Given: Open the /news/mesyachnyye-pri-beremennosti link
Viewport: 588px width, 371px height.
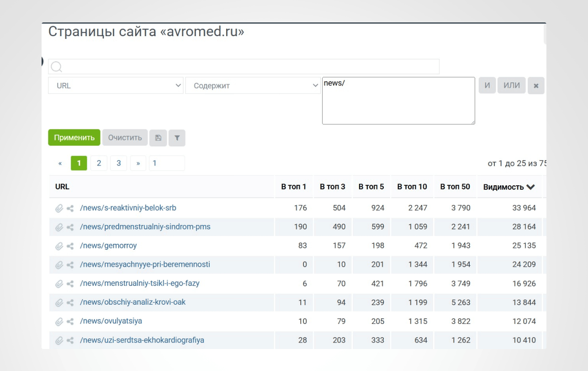Looking at the screenshot, I should pos(145,264).
